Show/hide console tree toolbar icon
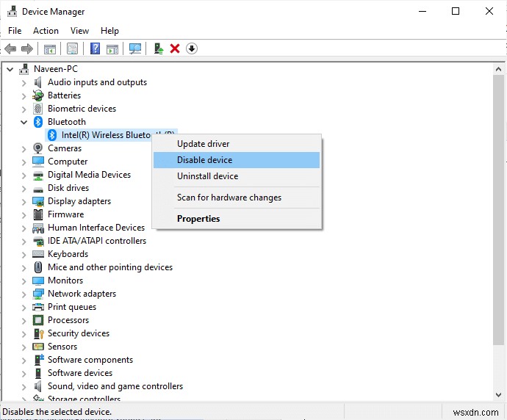The image size is (507, 420). (x=50, y=49)
